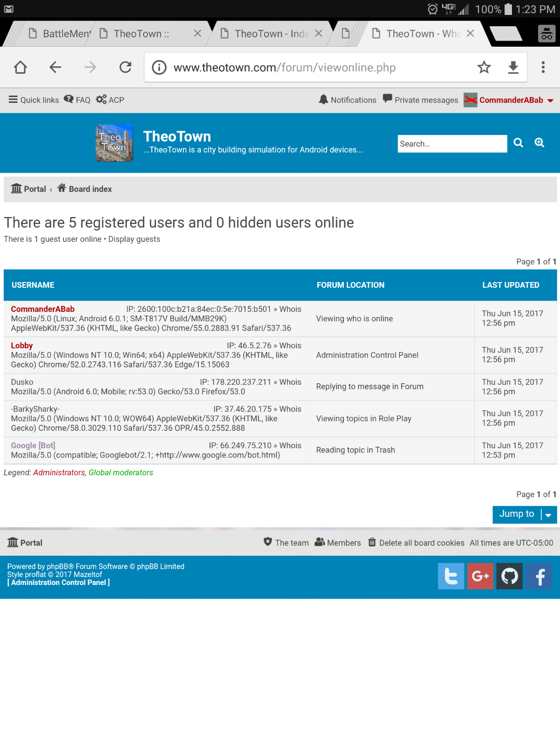Viewport: 560px width, 747px height.
Task: Click the browser forward arrow
Action: [x=90, y=67]
